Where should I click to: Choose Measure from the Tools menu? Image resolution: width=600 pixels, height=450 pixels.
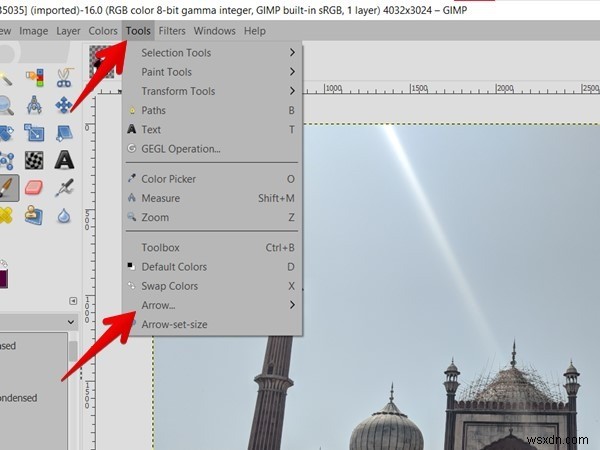click(x=212, y=198)
